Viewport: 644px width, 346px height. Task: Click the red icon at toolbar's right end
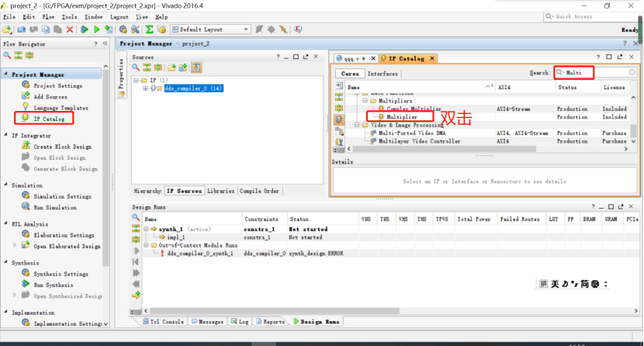298,29
